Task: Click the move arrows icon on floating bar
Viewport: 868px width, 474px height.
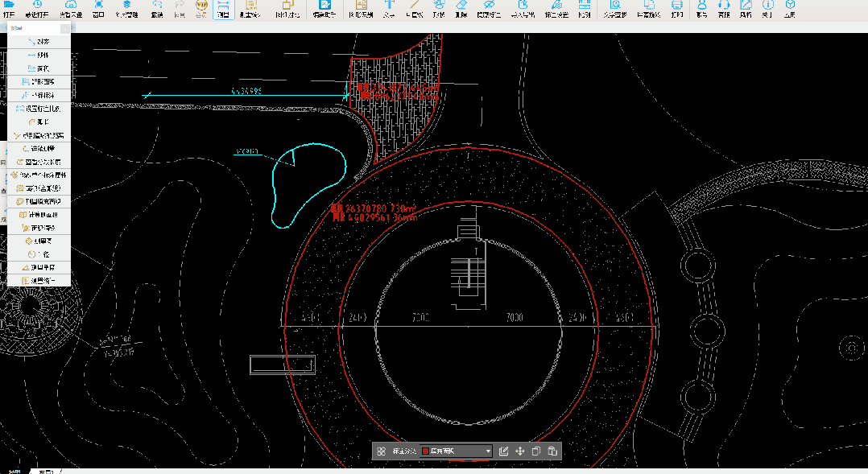Action: (x=520, y=451)
